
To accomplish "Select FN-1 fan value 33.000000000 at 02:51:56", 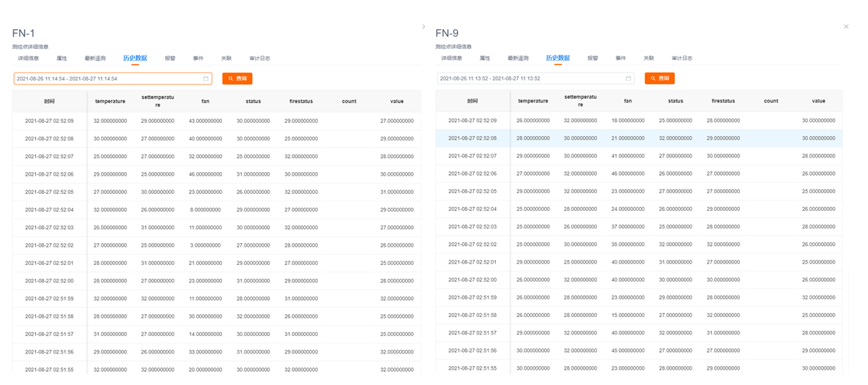I will (205, 352).
